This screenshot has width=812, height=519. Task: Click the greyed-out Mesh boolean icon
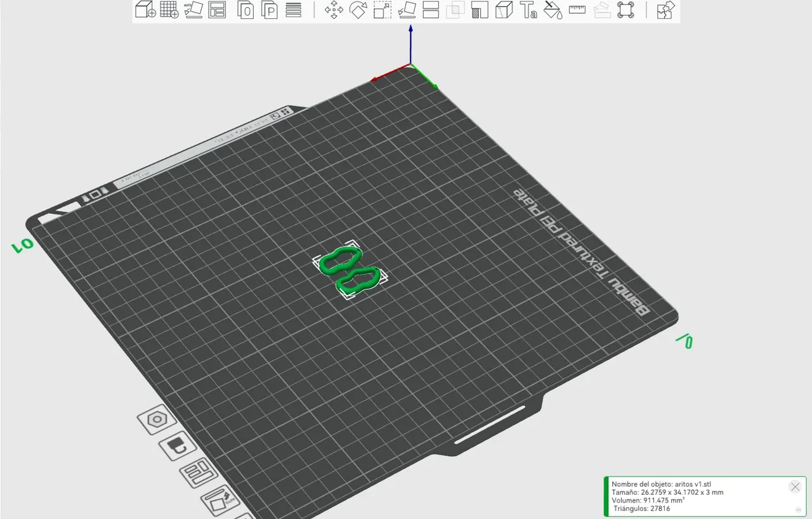coord(455,10)
